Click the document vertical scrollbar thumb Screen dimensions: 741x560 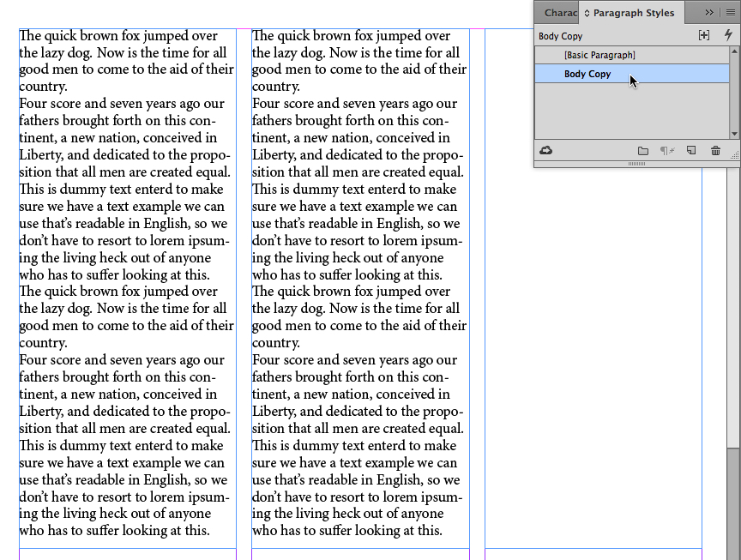click(733, 503)
